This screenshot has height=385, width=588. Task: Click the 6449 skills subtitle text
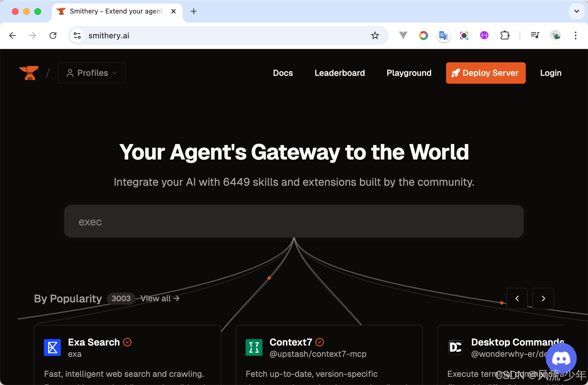click(x=294, y=182)
